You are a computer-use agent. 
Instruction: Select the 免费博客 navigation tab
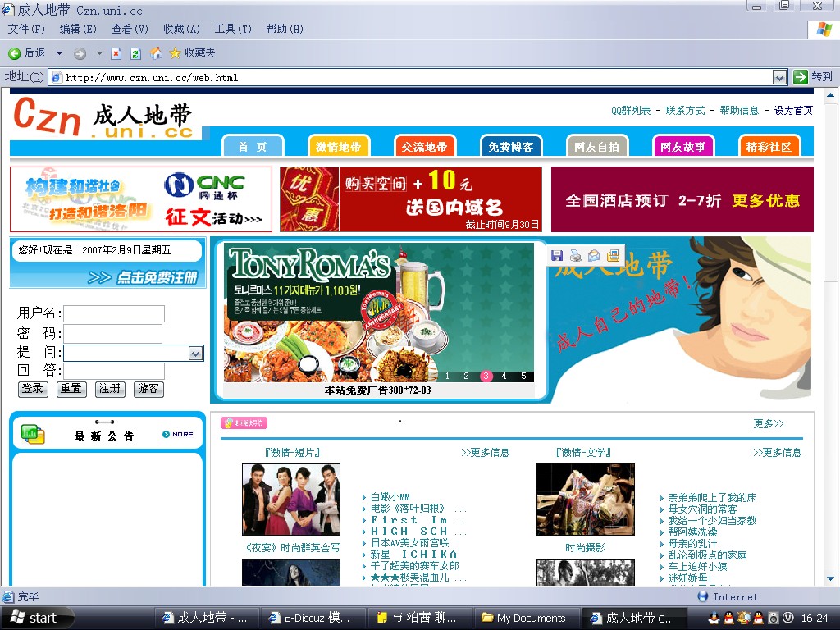(510, 146)
